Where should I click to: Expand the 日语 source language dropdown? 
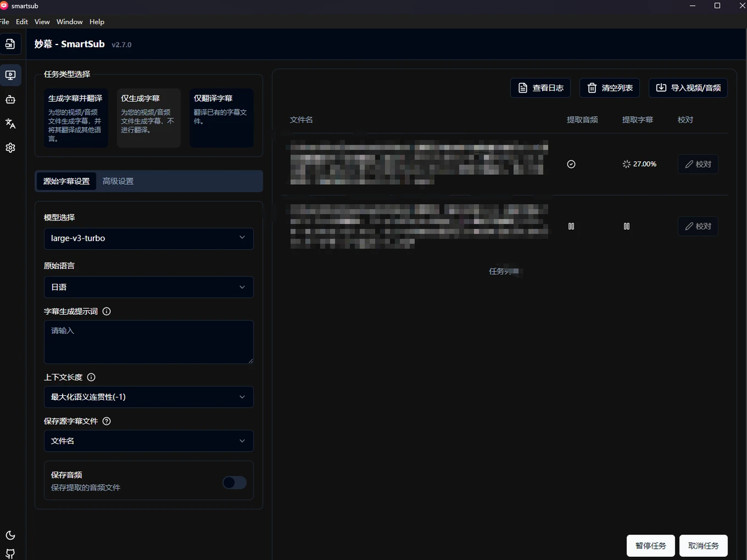[149, 287]
